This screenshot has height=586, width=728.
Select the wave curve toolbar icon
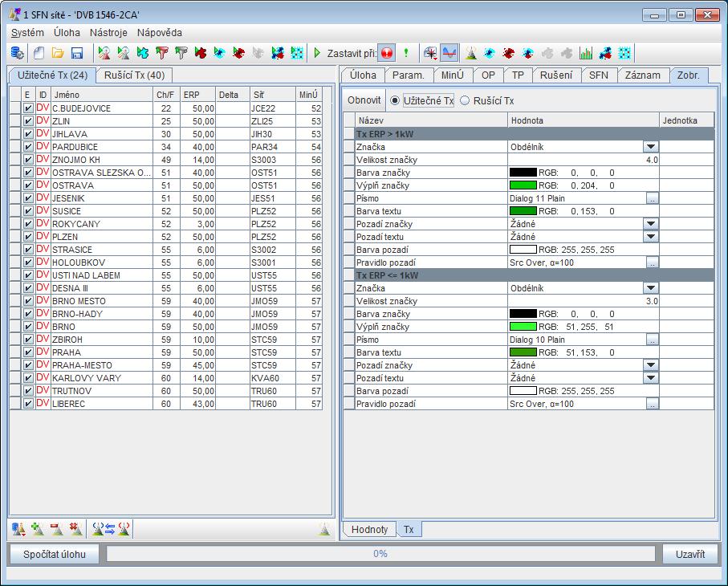pos(449,53)
